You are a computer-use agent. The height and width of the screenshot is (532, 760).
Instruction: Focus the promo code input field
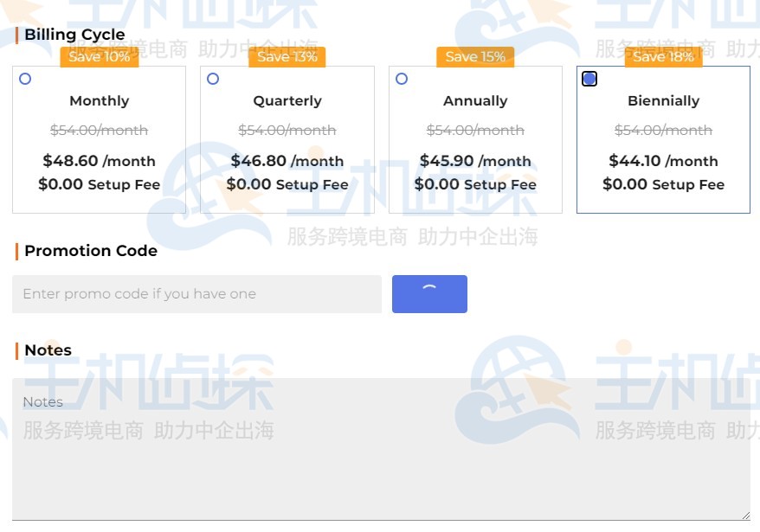point(196,294)
